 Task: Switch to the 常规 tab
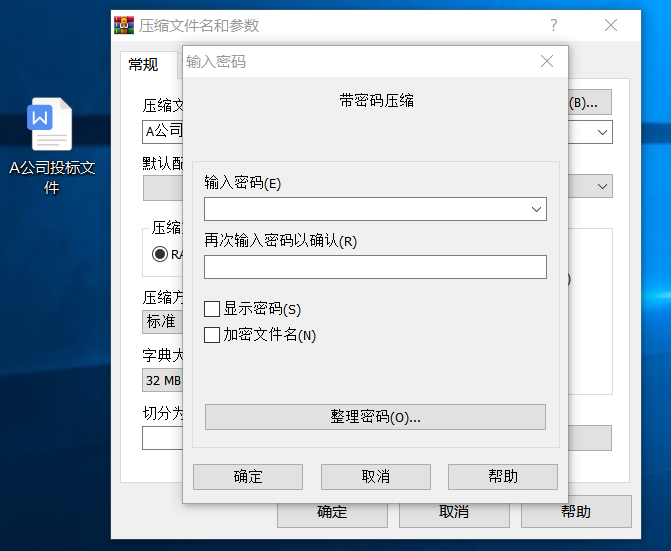(x=143, y=65)
